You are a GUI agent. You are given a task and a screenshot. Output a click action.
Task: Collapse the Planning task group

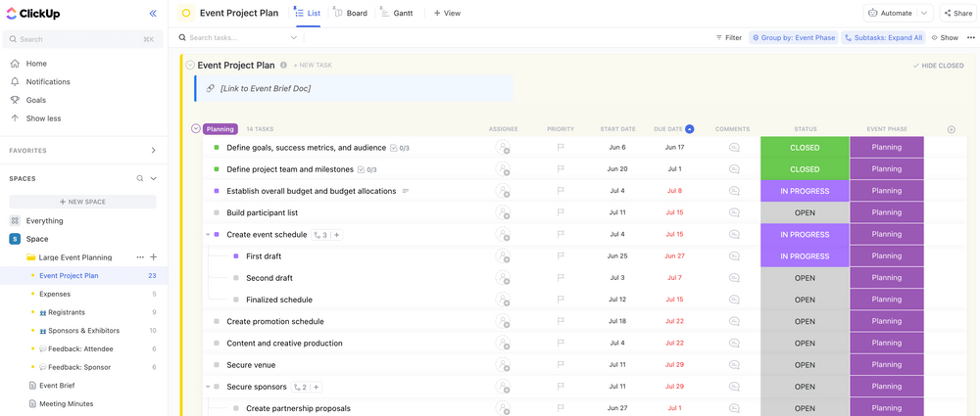tap(196, 129)
